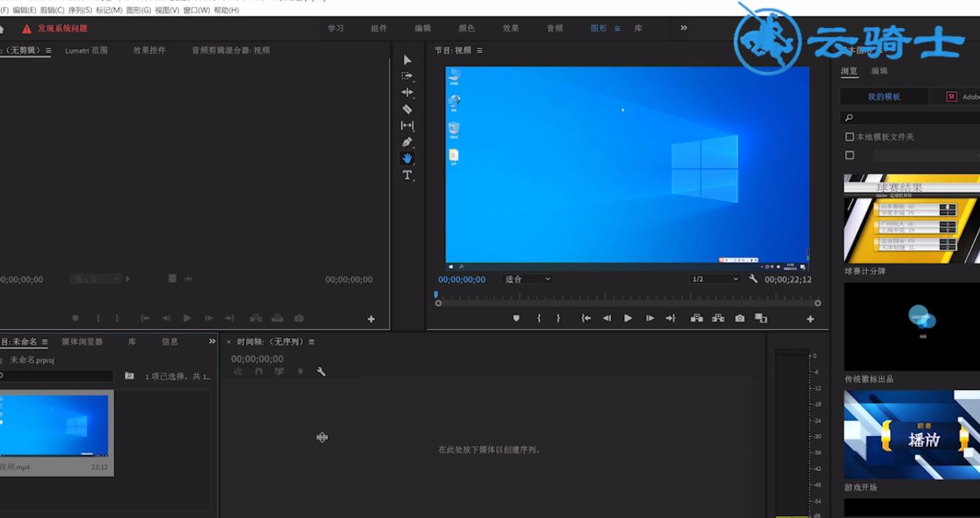This screenshot has height=518, width=980.
Task: Export frame with camera icon in Program monitor
Action: tap(740, 319)
